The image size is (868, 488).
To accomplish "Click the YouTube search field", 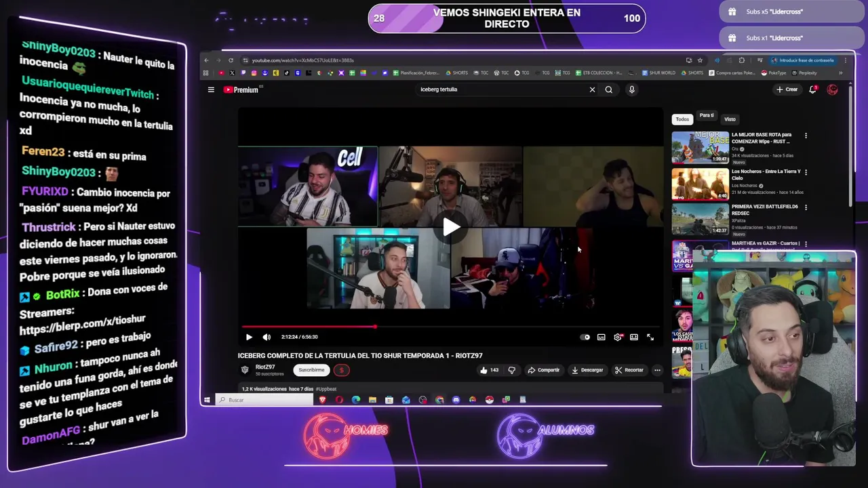I will pyautogui.click(x=502, y=89).
